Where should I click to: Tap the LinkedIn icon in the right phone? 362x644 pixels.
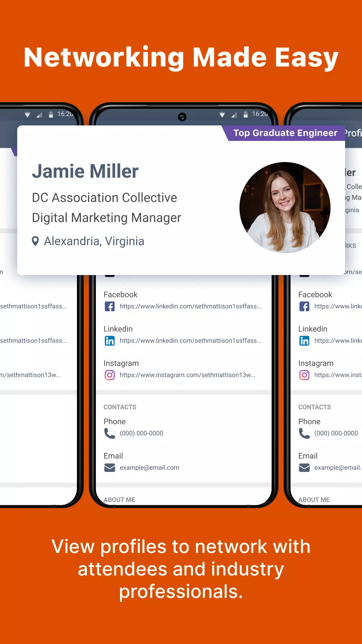click(x=304, y=341)
